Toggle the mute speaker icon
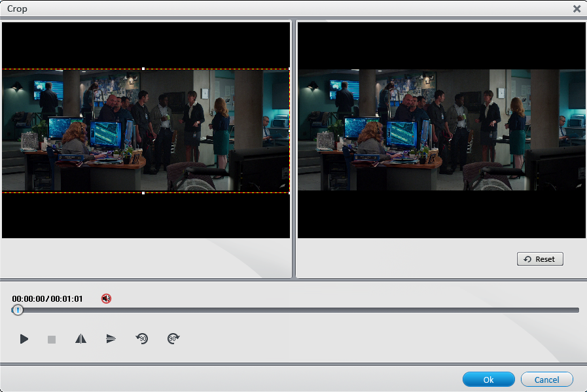The image size is (587, 392). (x=106, y=298)
